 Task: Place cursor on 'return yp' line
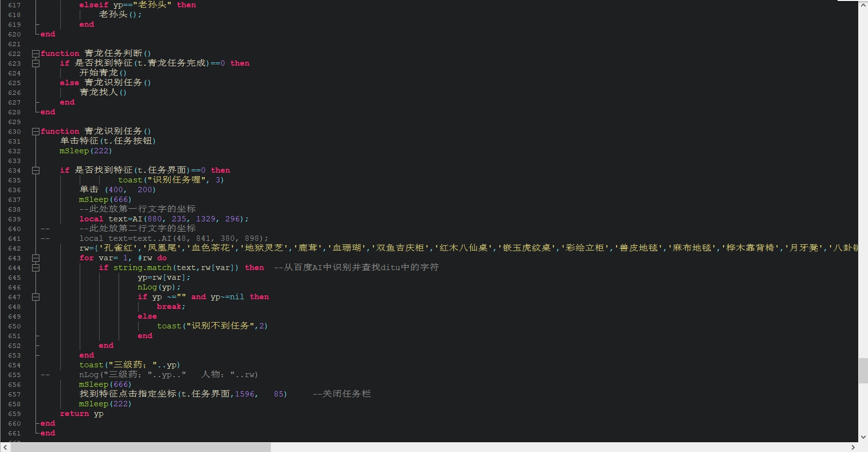[82, 414]
